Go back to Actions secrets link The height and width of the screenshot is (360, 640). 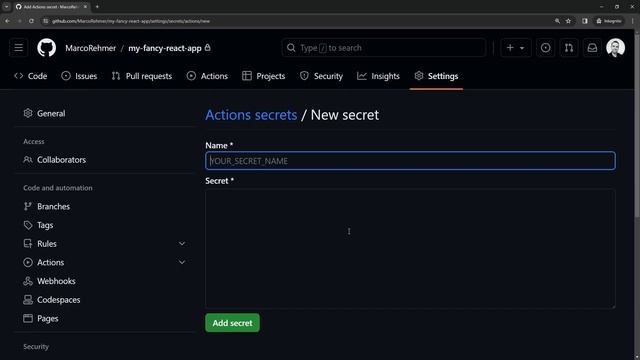251,115
